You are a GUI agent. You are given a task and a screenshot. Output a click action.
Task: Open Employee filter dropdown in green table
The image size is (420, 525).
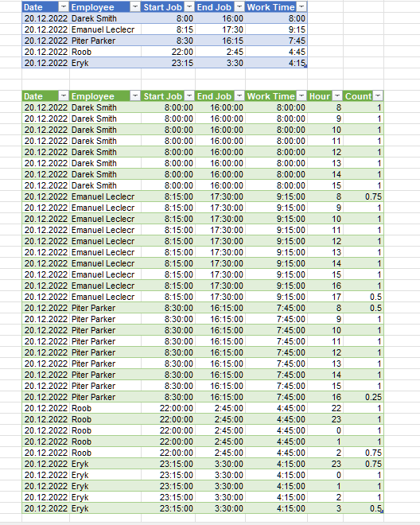point(135,96)
